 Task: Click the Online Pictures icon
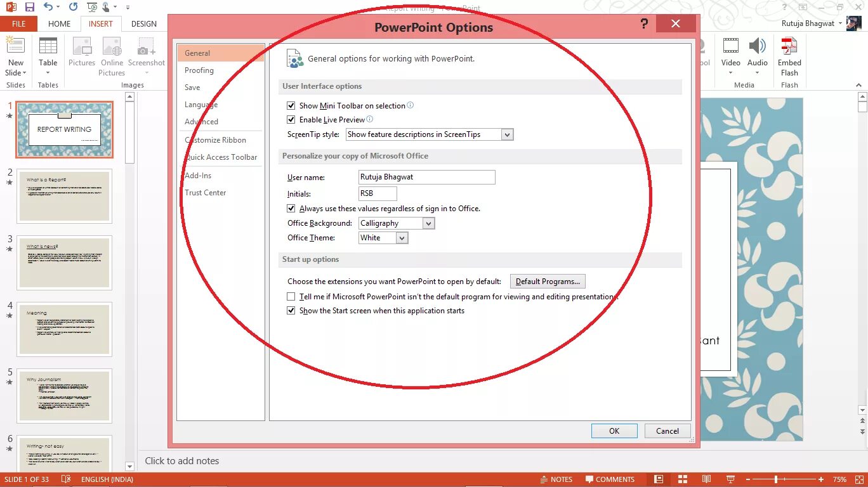[112, 47]
